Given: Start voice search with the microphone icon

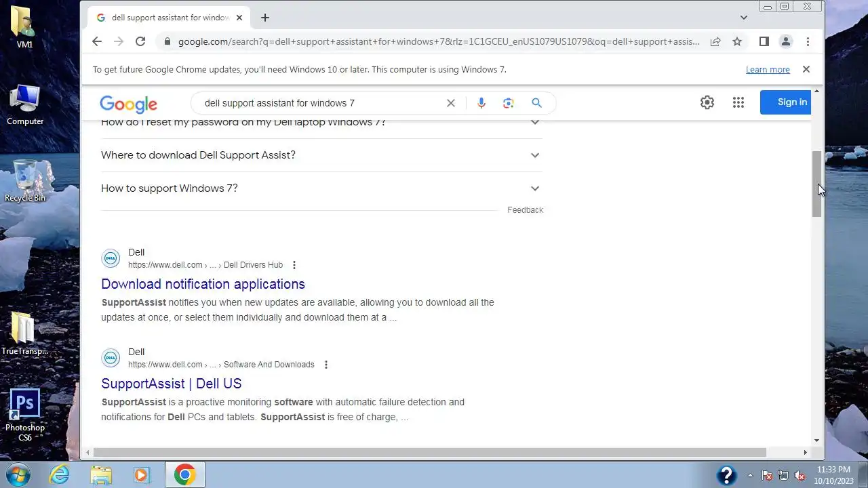Looking at the screenshot, I should pyautogui.click(x=481, y=103).
